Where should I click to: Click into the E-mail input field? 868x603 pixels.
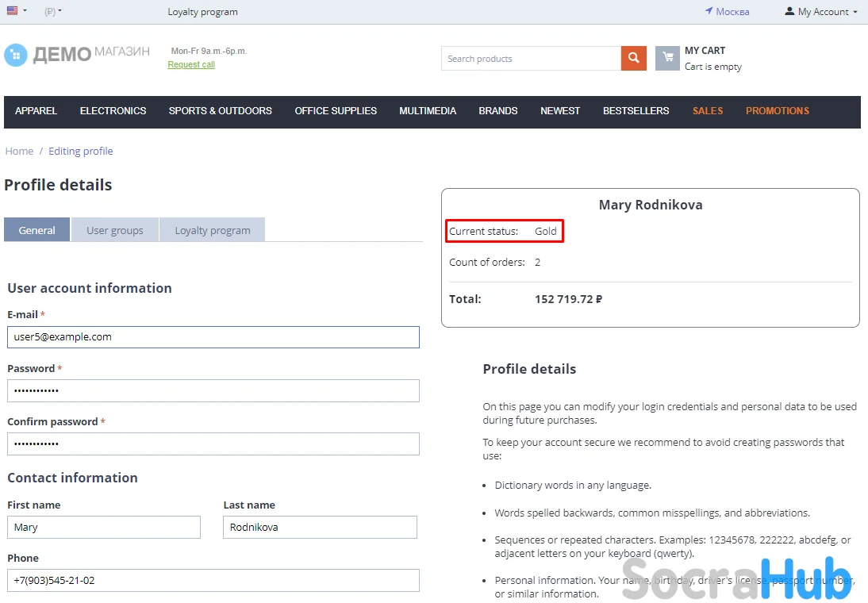coord(213,337)
